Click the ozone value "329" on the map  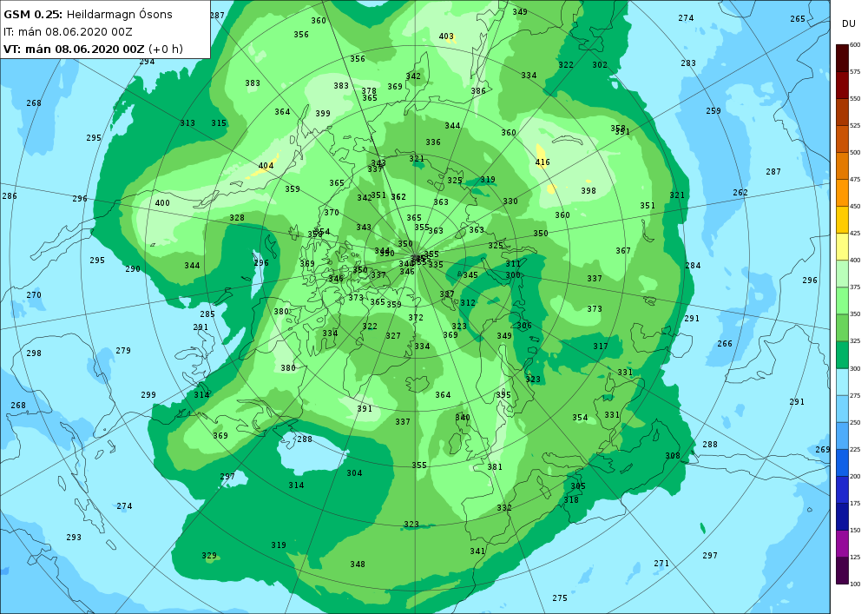coord(209,556)
